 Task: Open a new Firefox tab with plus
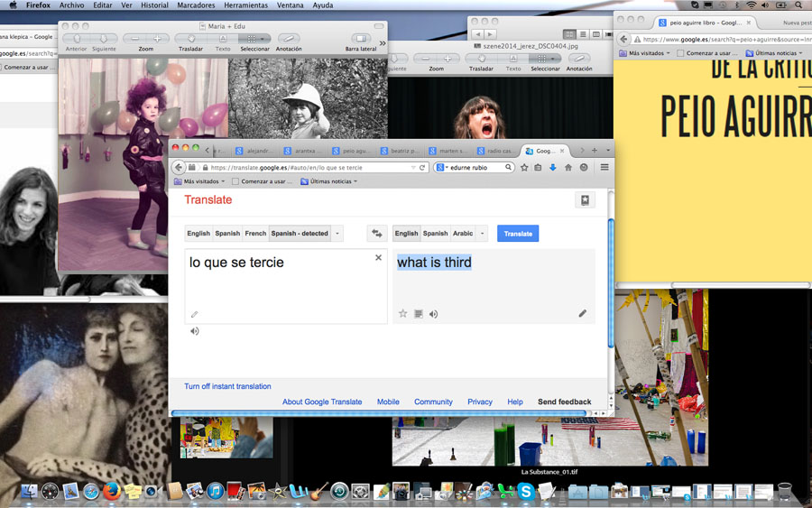point(595,150)
